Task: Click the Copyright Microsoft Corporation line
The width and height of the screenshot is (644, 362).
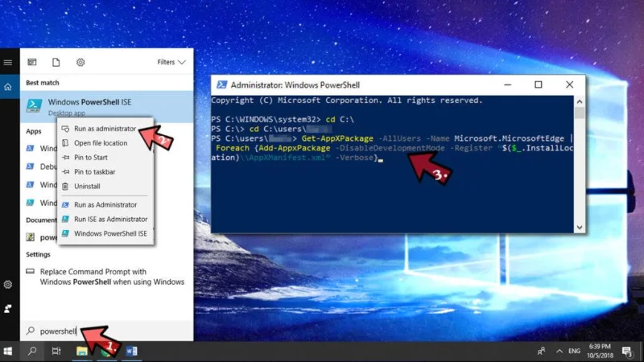Action: (347, 100)
